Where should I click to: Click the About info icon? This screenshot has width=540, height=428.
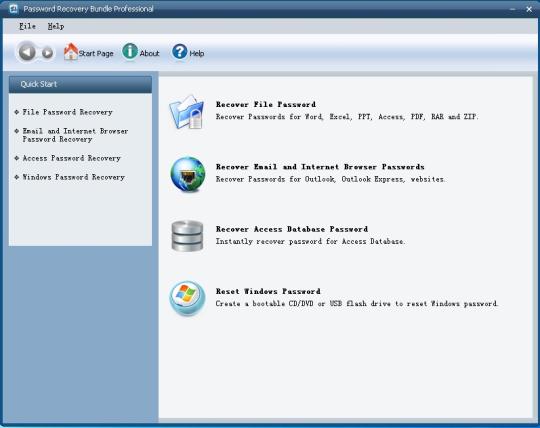pyautogui.click(x=130, y=52)
